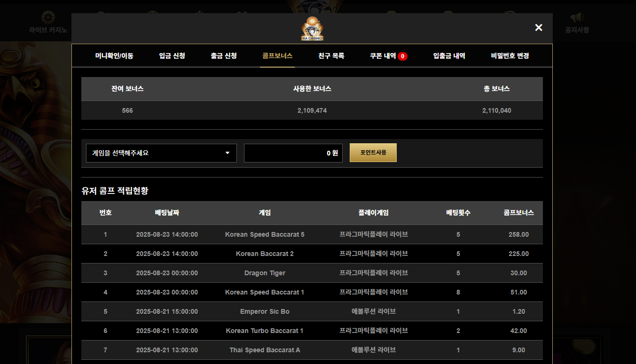Select the Korean Baccarat 2 cell
This screenshot has width=636, height=364.
265,254
